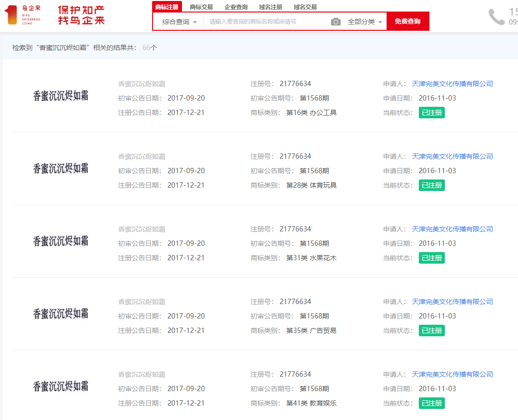
Task: Click the phone icon in header
Action: [496, 17]
